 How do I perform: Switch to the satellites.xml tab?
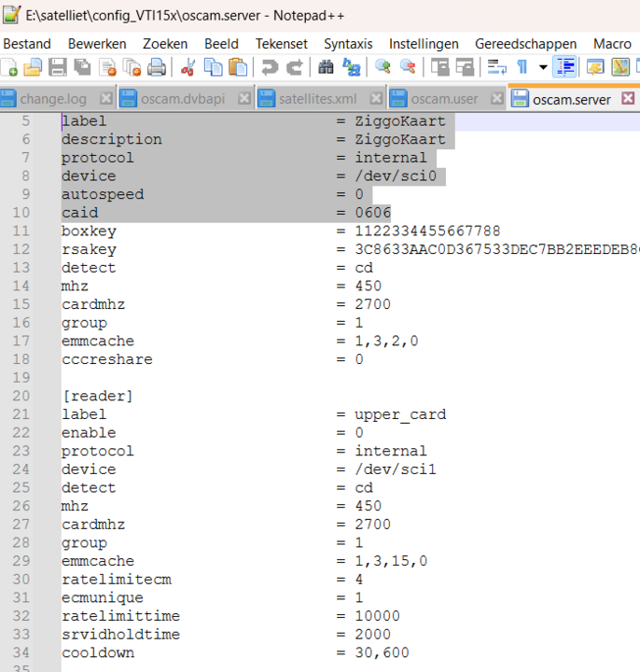[319, 99]
